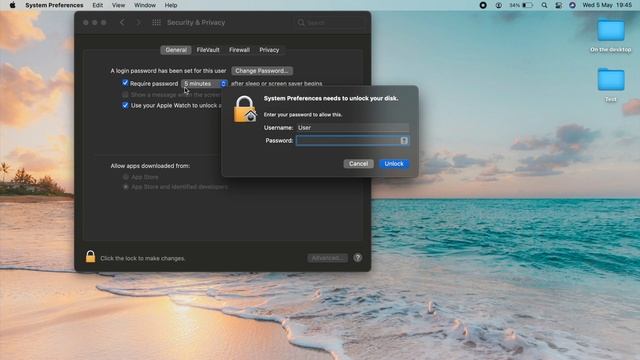Screen dimensions: 640x360
Task: Click the Advanced button
Action: pyautogui.click(x=327, y=258)
